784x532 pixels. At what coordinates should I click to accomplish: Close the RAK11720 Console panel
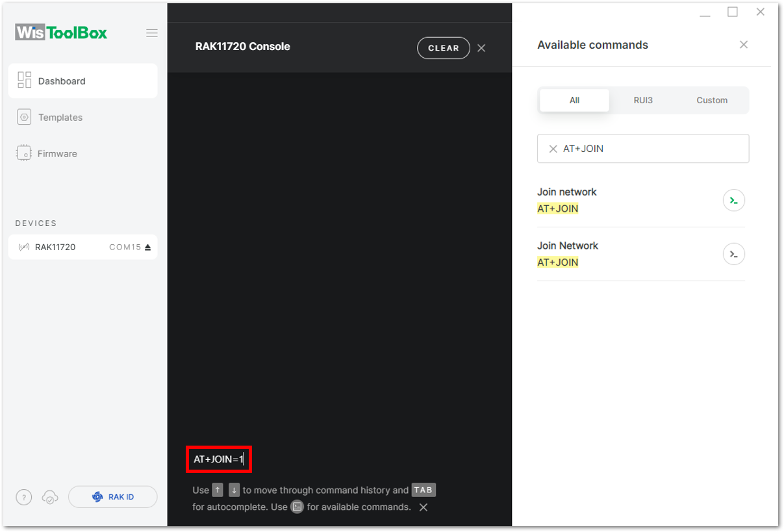(481, 48)
